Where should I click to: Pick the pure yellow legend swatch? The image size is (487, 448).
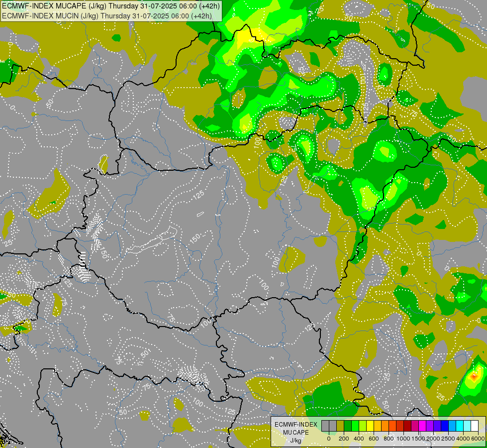click(370, 426)
